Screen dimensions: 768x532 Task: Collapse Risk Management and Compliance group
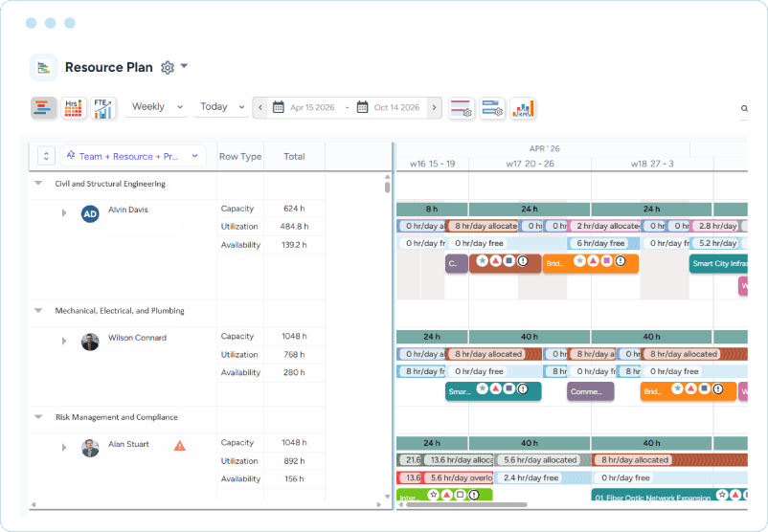(38, 417)
